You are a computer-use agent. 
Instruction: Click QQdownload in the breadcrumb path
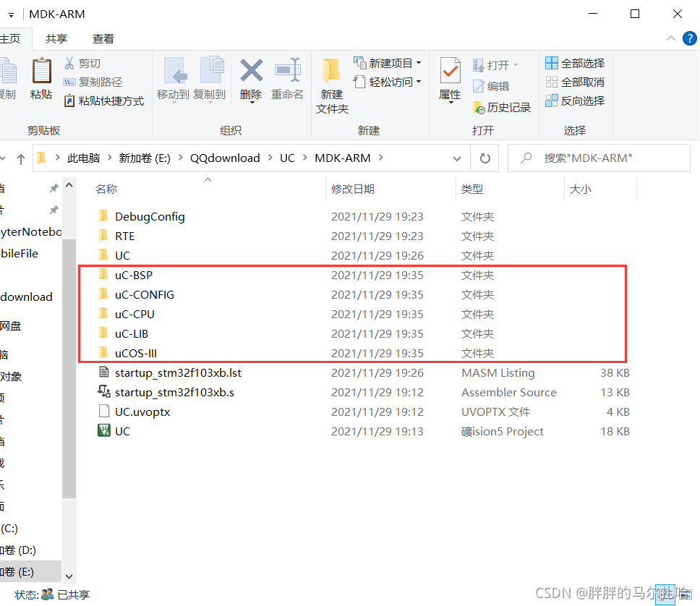pyautogui.click(x=225, y=158)
